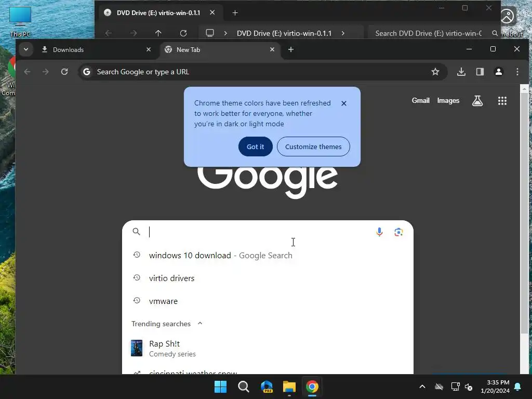Open the notification bell in taskbar

[518, 387]
